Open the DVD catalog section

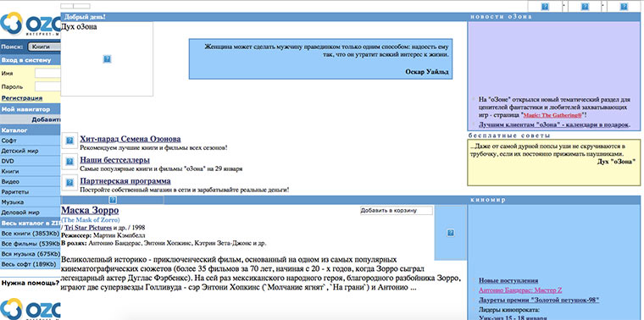pos(30,161)
